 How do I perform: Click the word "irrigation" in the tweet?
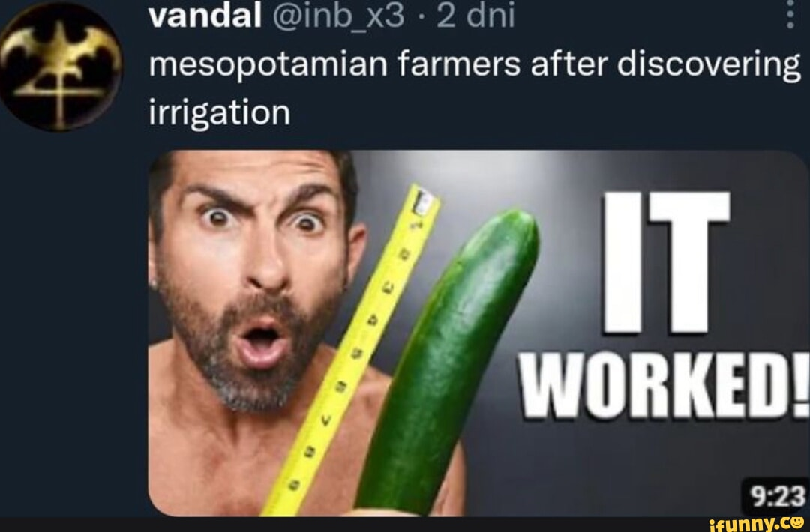coord(220,112)
